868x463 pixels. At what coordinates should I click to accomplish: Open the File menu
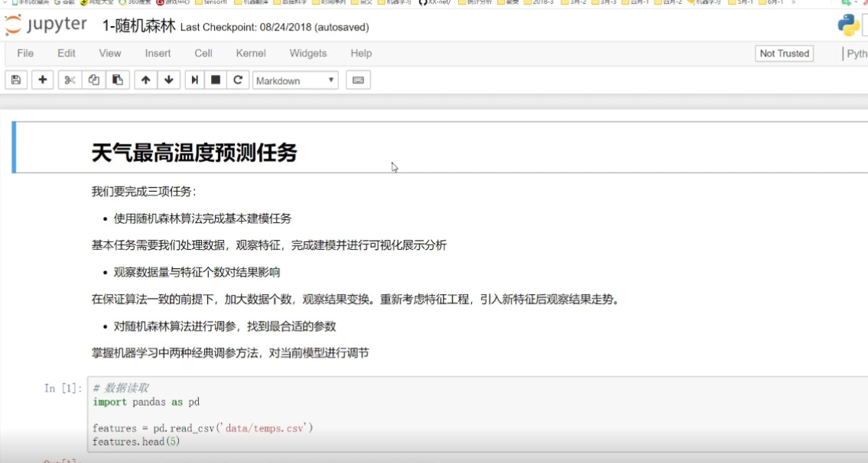pos(25,53)
